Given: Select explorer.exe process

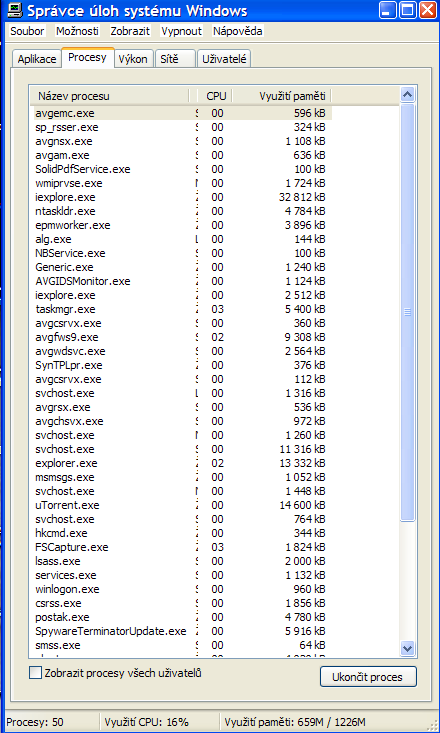Looking at the screenshot, I should 183,463.
